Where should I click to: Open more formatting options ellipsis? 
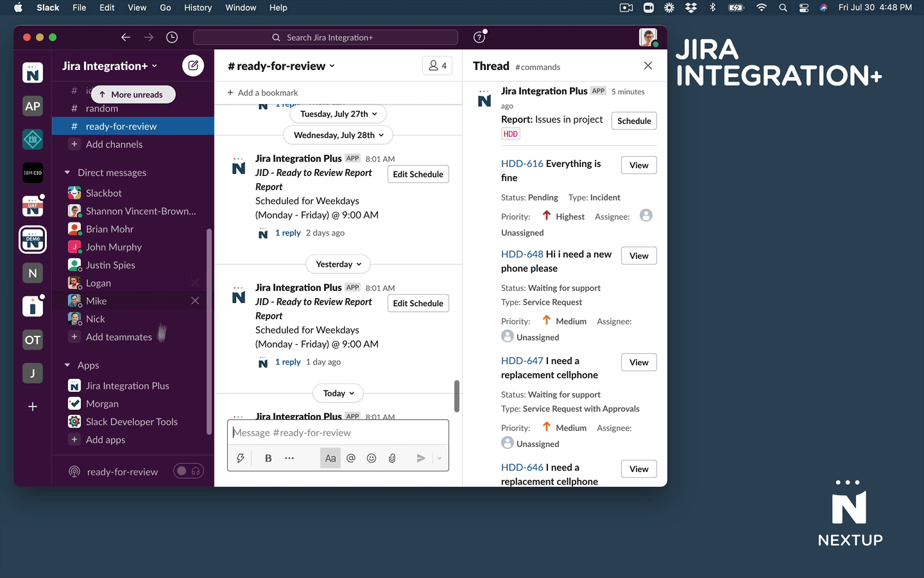click(x=289, y=458)
